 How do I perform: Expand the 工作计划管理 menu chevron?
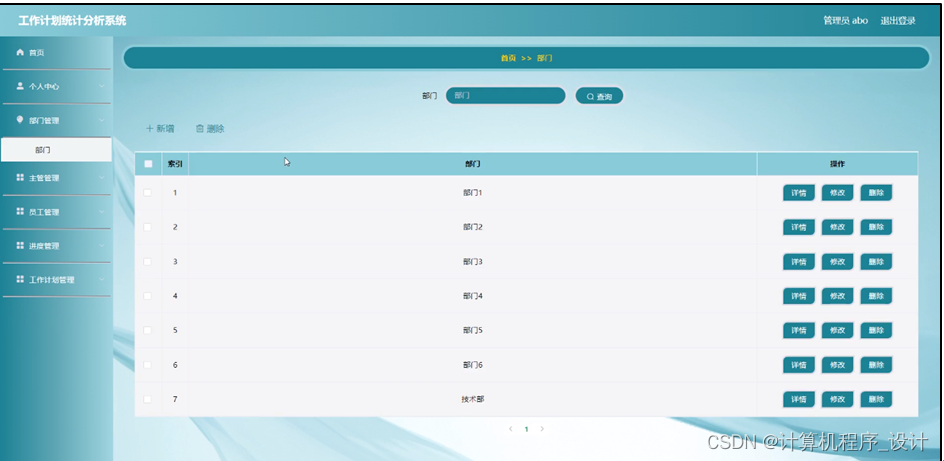[102, 280]
